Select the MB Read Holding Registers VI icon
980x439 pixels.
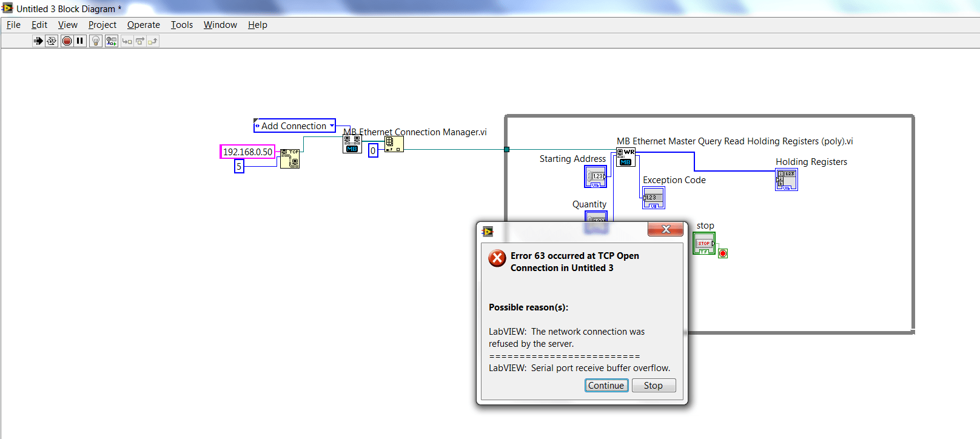coord(626,157)
